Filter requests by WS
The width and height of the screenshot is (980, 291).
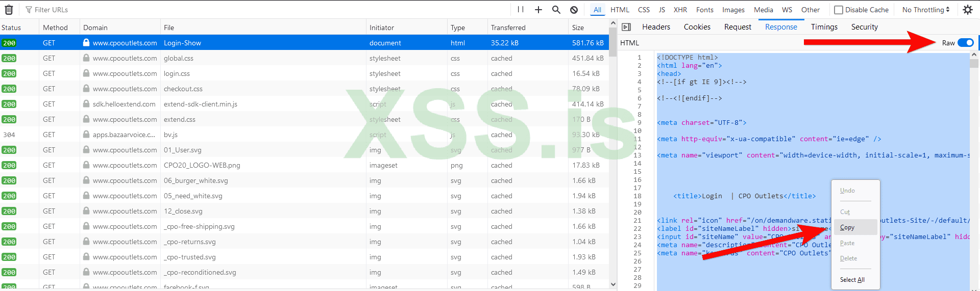tap(787, 10)
